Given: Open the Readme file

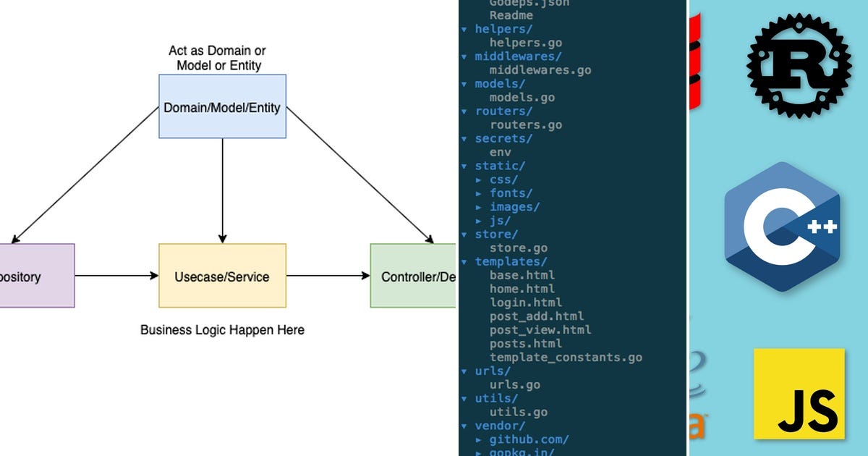Looking at the screenshot, I should [511, 15].
